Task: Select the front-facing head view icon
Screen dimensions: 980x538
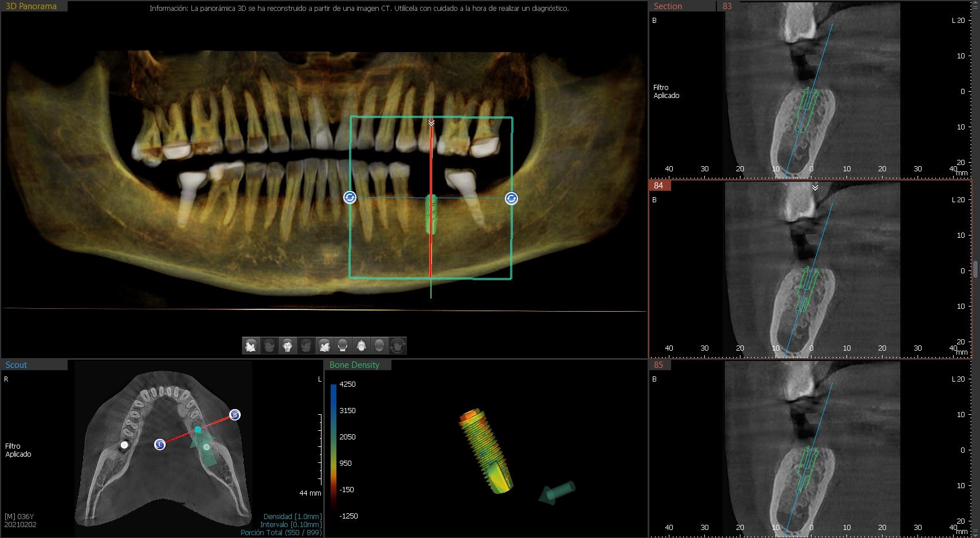Action: pyautogui.click(x=288, y=345)
